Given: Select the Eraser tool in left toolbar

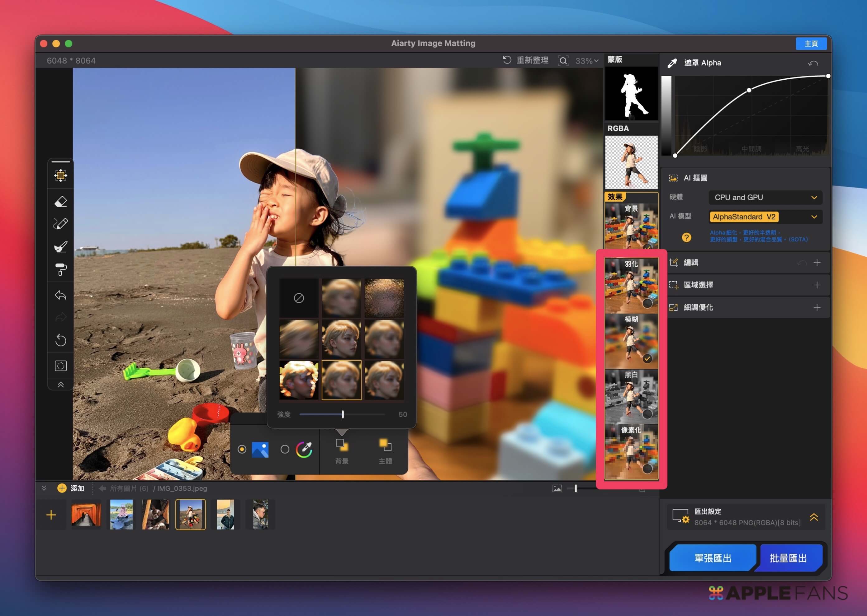Looking at the screenshot, I should [x=61, y=201].
